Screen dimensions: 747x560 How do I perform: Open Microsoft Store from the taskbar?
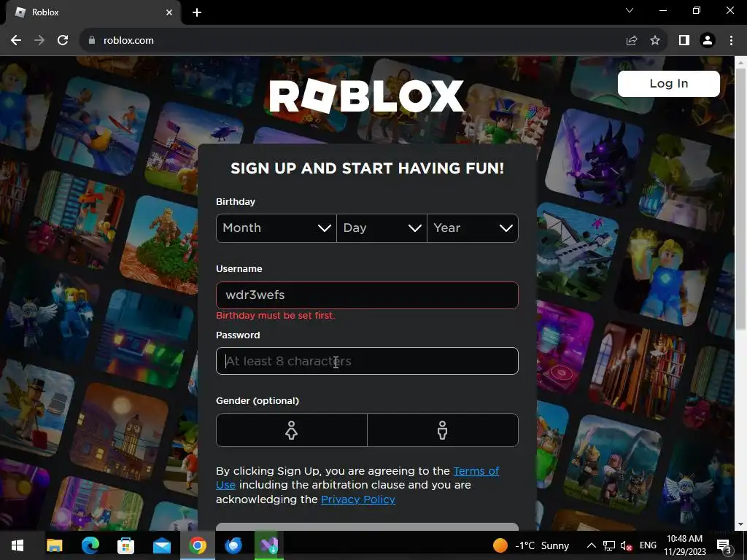(x=125, y=545)
